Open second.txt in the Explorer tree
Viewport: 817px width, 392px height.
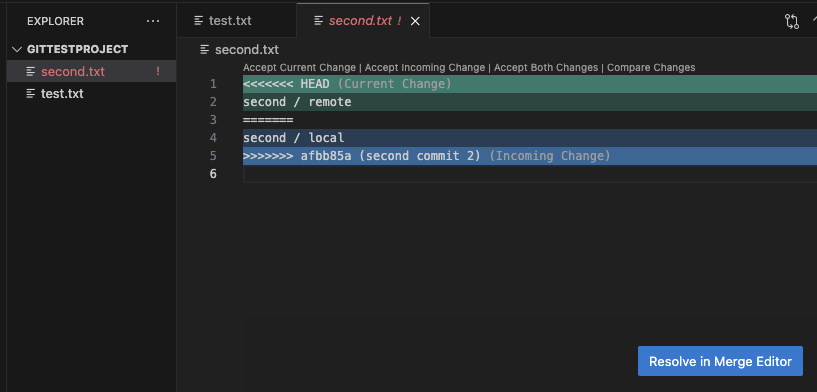click(x=92, y=71)
